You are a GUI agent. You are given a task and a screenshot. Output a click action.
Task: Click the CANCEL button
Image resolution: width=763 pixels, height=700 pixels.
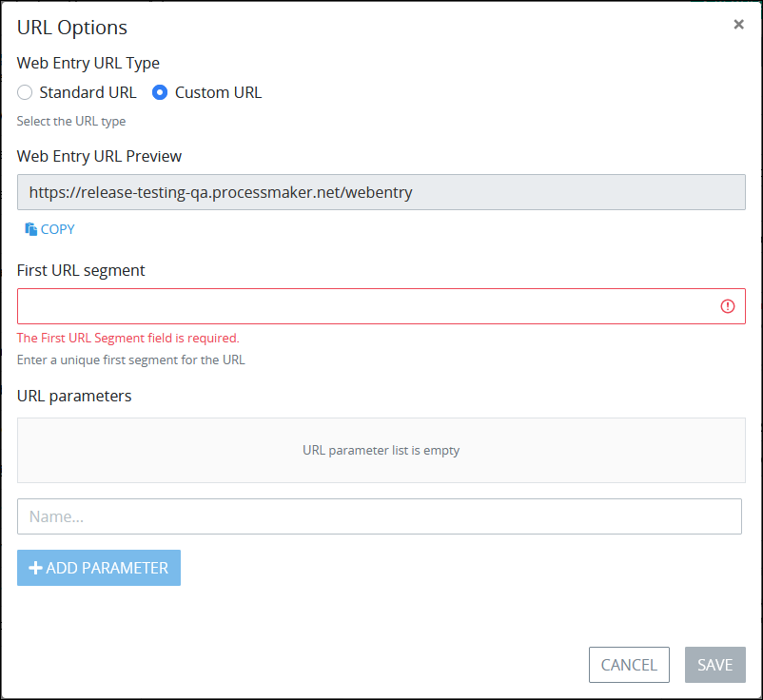pyautogui.click(x=629, y=665)
